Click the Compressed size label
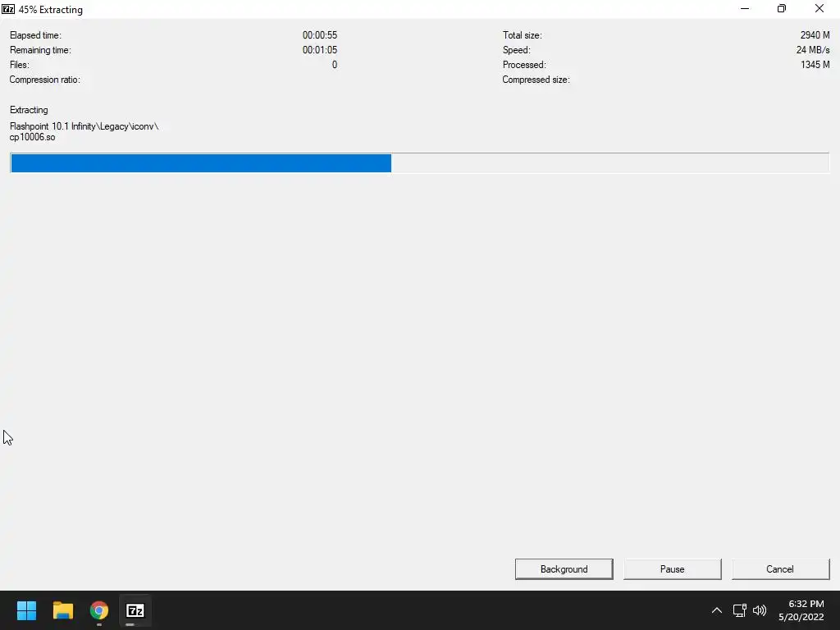 click(x=536, y=80)
